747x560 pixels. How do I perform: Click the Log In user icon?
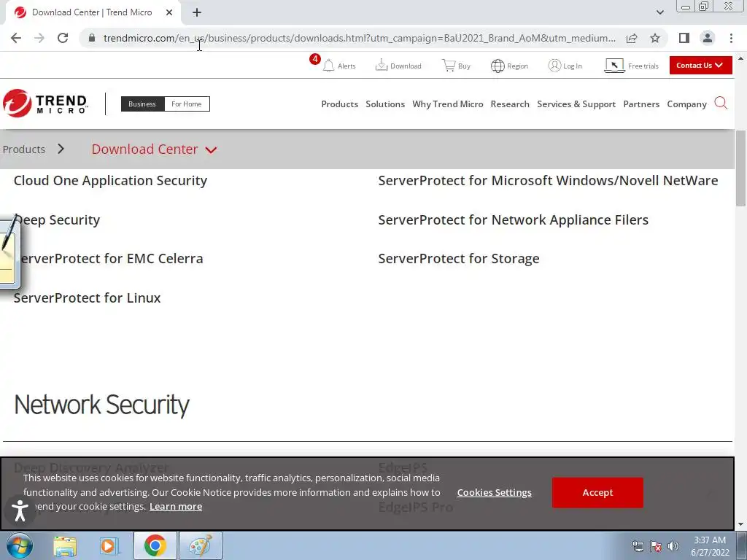tap(554, 65)
